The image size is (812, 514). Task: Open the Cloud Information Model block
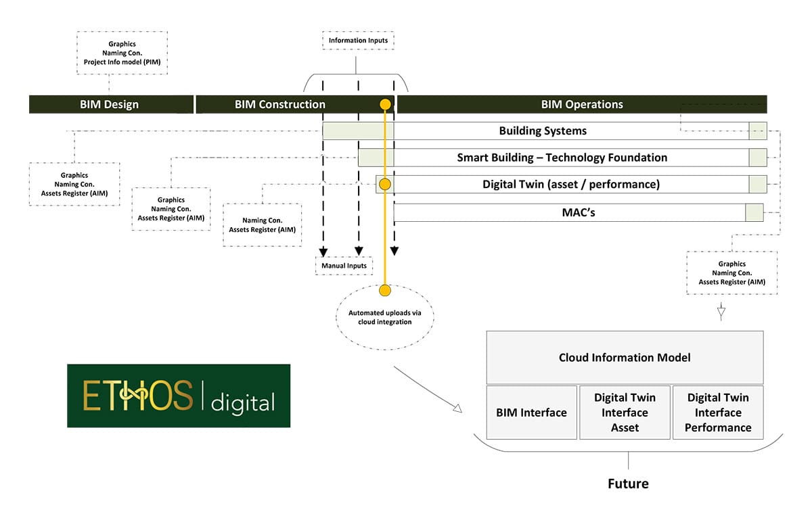[x=625, y=357]
